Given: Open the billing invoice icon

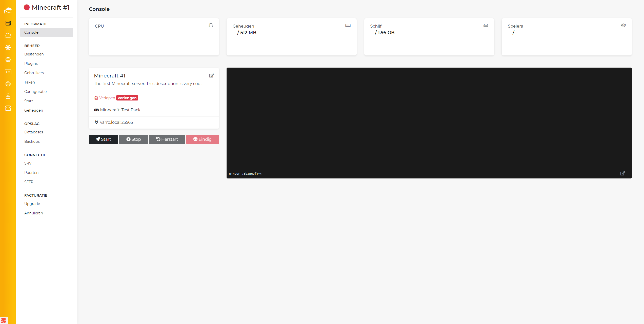Looking at the screenshot, I should tap(8, 72).
